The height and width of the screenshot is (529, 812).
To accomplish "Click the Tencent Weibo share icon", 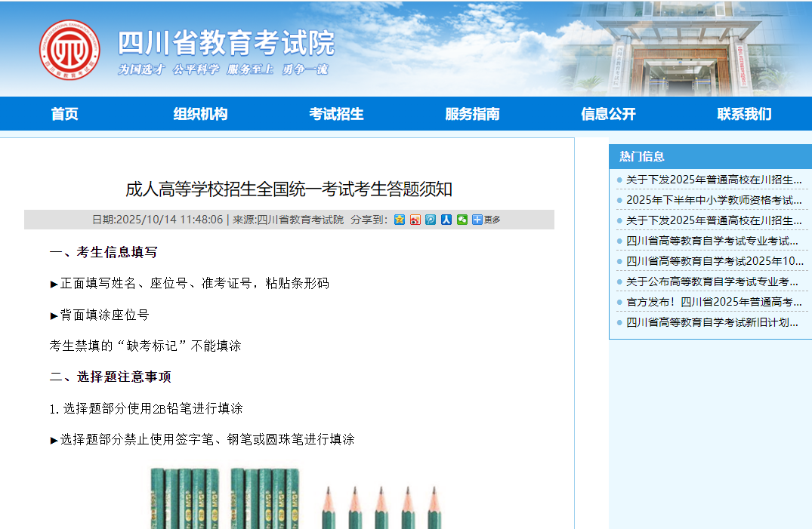I will point(431,220).
